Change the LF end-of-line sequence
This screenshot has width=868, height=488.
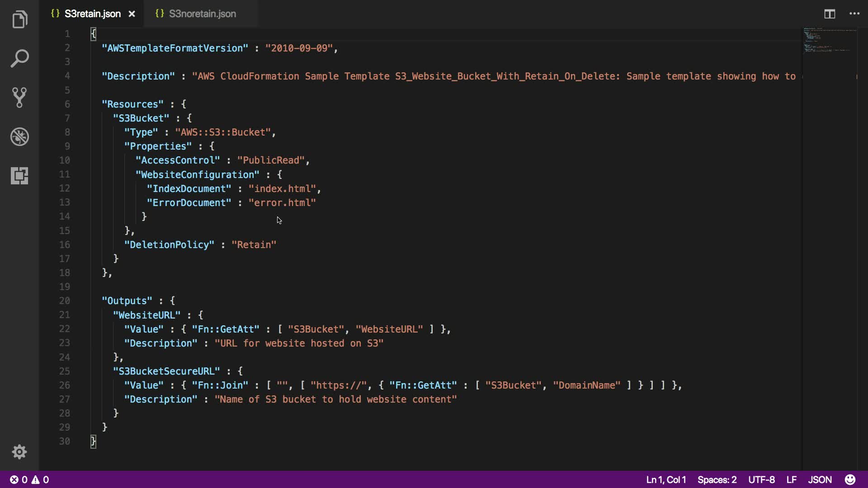tap(791, 479)
